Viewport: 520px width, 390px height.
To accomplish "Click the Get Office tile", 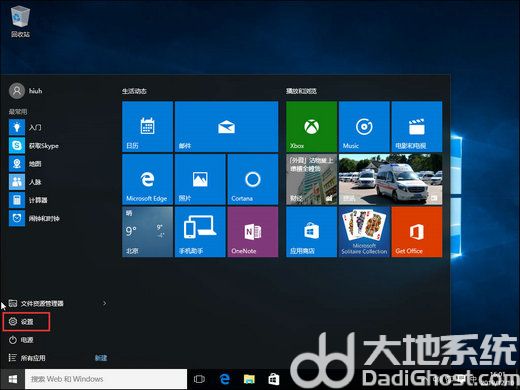I will pos(417,232).
